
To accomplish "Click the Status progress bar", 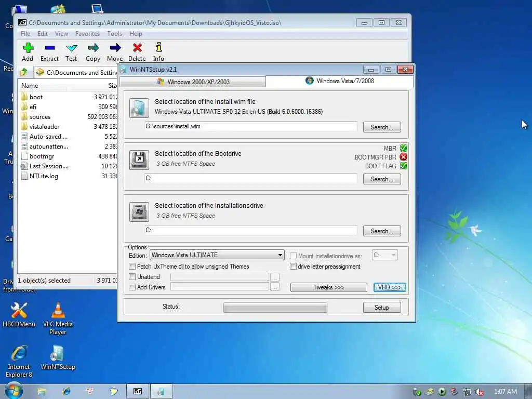I will [x=275, y=308].
